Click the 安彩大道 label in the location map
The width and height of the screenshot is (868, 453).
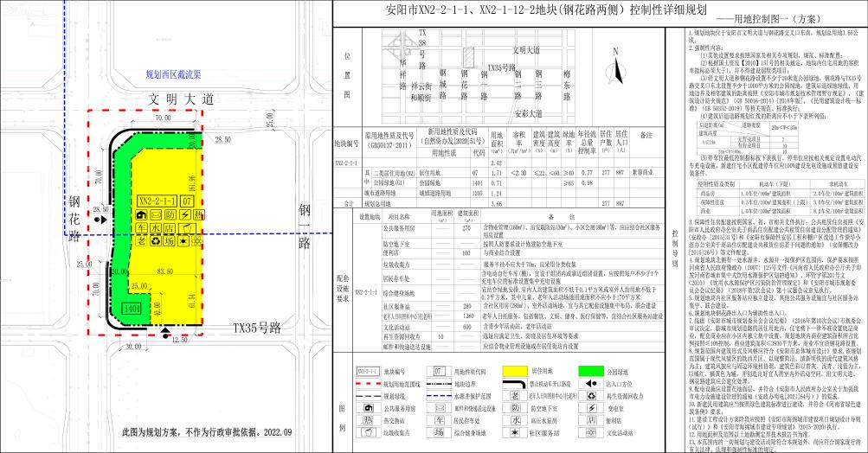(x=528, y=114)
